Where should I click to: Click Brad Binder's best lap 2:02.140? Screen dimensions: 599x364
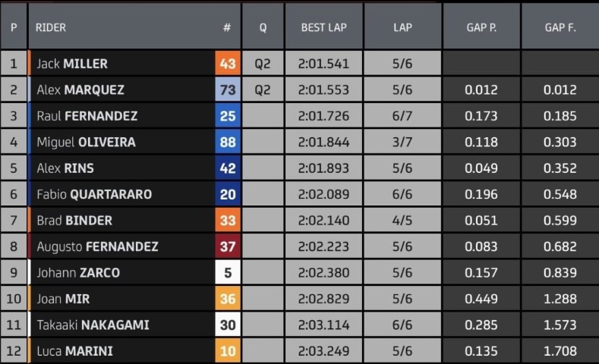323,220
